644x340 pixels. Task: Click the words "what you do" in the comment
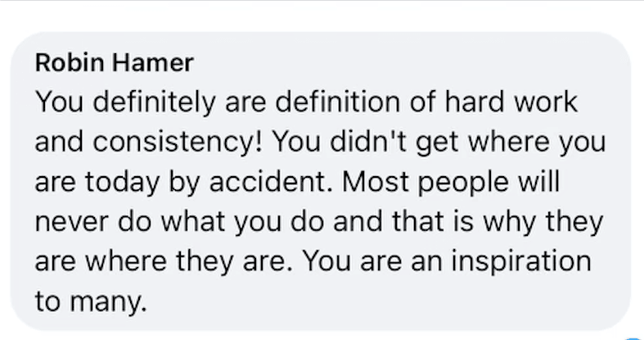pyautogui.click(x=243, y=222)
